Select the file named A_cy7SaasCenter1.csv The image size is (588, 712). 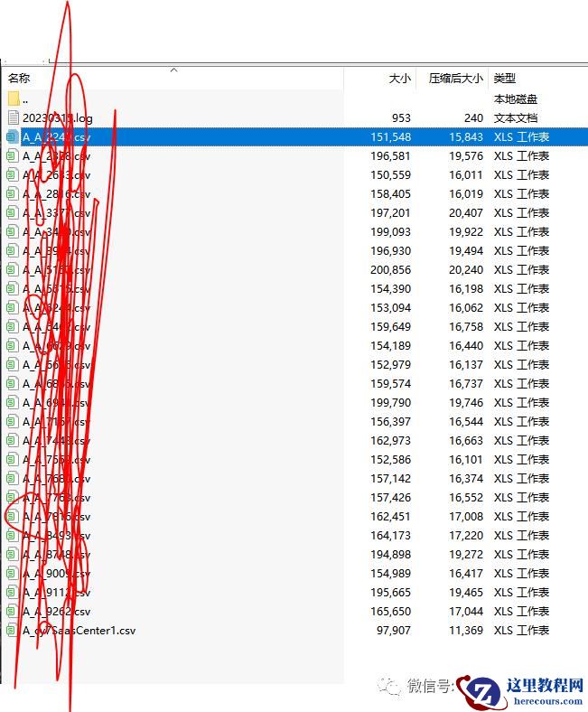[x=79, y=631]
